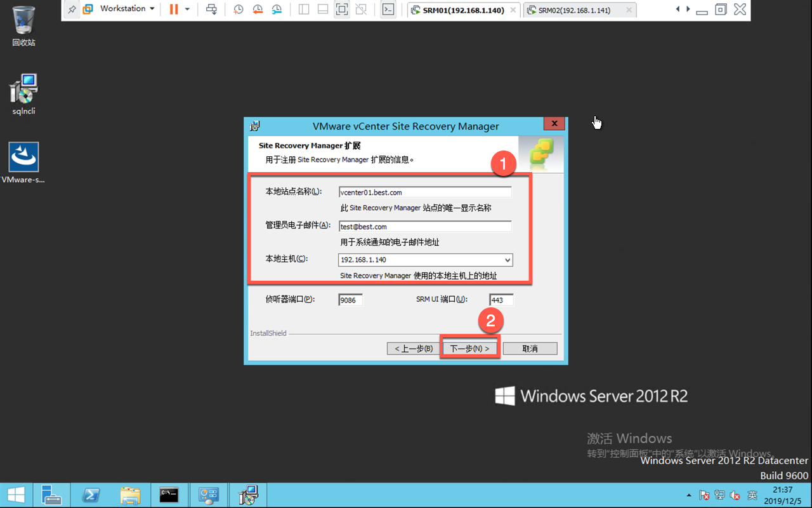Toggle the thumbnail bar view icon
Viewport: 812px width, 508px height.
(x=323, y=10)
